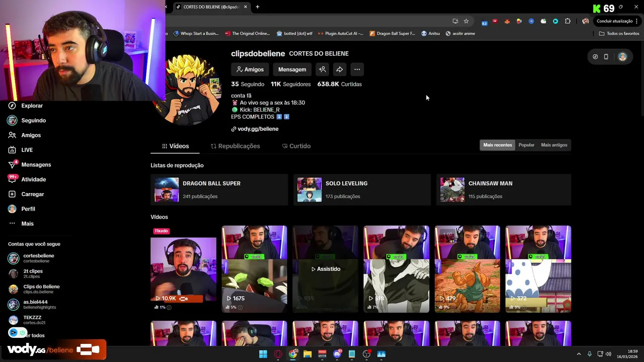The height and width of the screenshot is (362, 644).
Task: Open the Chrome extensions puzzle icon
Action: 568,21
